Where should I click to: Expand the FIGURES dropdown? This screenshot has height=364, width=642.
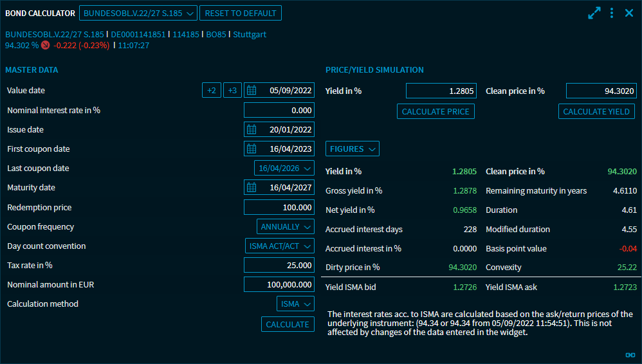[x=353, y=149]
